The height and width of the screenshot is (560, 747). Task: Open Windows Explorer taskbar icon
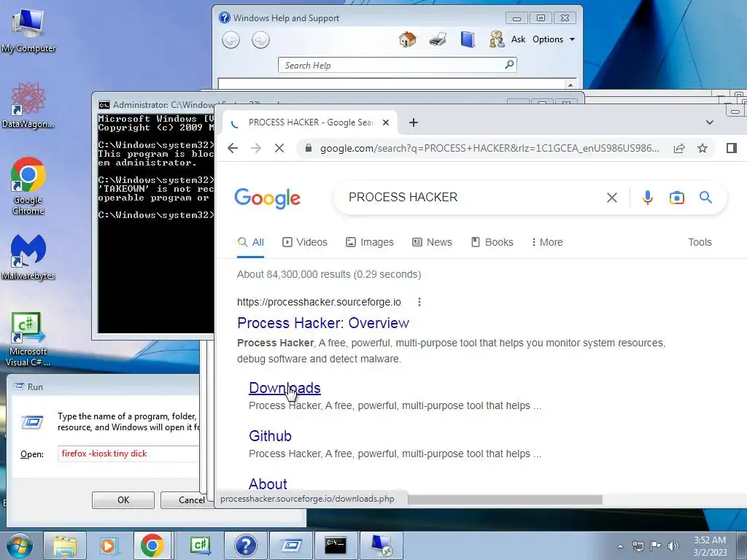(65, 545)
